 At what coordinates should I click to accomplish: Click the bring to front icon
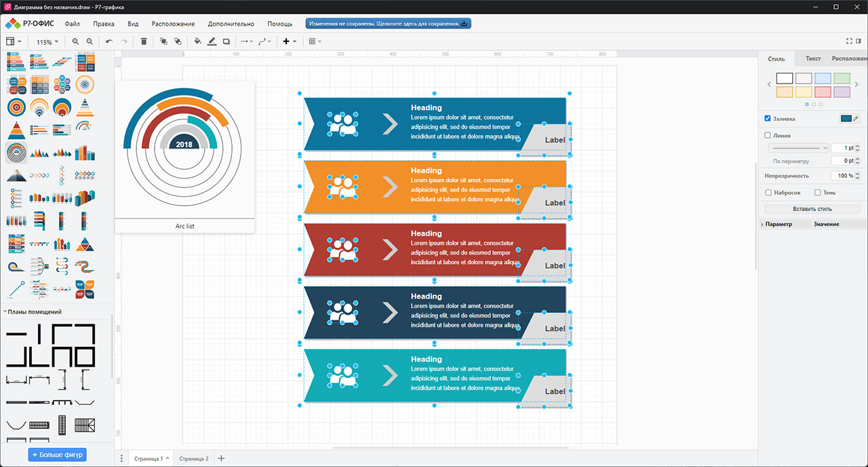click(163, 41)
